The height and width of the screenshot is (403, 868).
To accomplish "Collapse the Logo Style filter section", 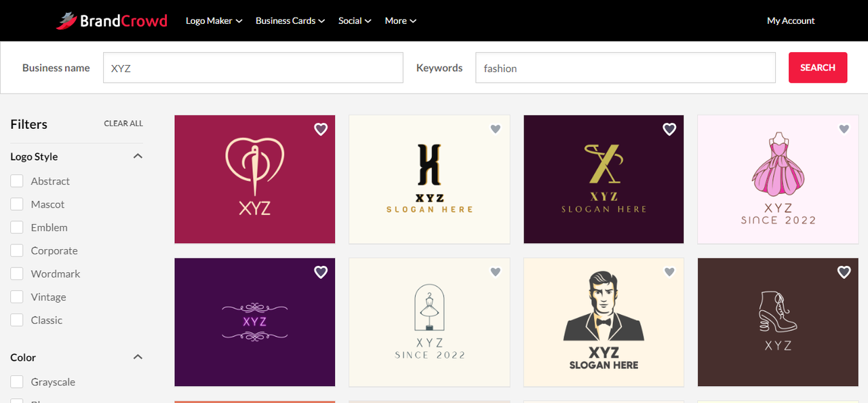I will tap(138, 156).
